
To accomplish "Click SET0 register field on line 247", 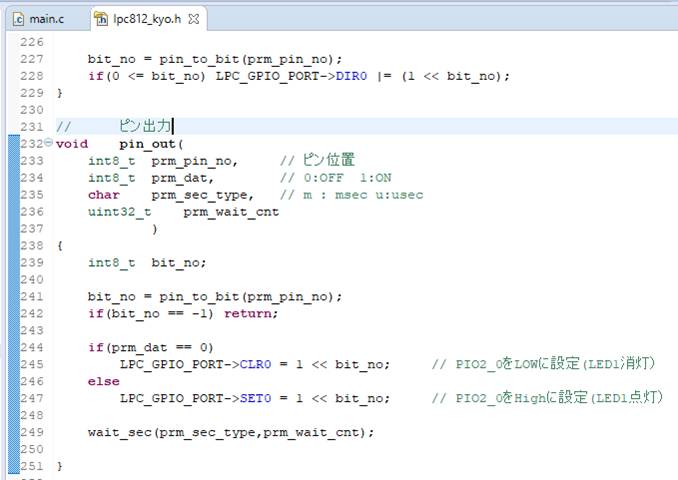I will tap(254, 398).
